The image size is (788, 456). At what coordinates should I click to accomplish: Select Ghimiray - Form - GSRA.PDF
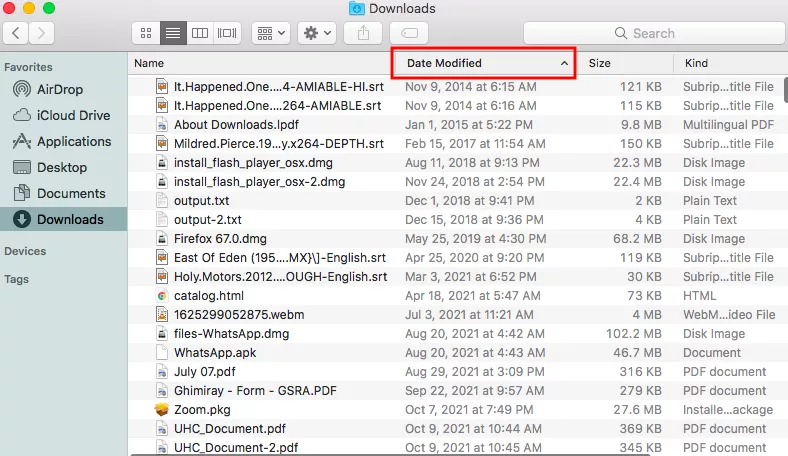[x=255, y=391]
